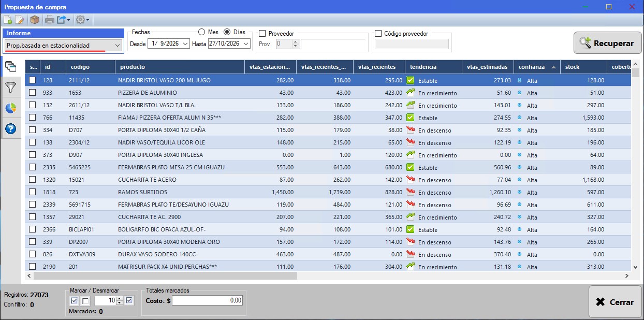
Task: Click the horizontal scrollbar right arrow
Action: tap(627, 276)
